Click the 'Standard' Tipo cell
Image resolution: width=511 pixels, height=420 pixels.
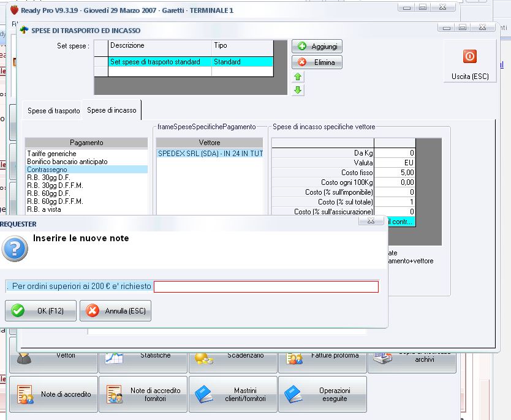pos(242,62)
